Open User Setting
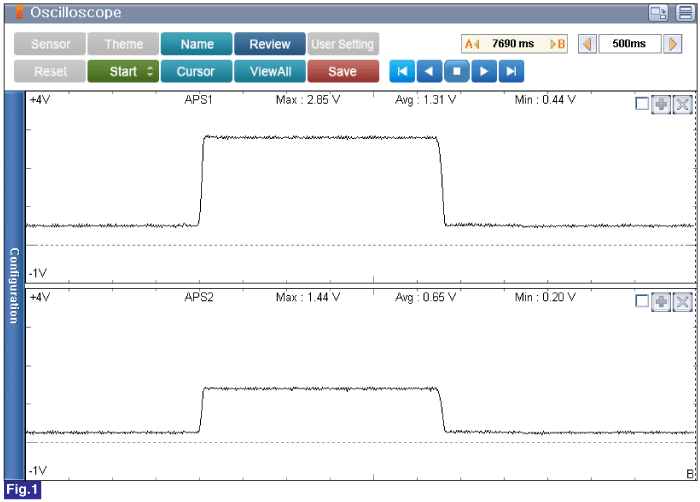 [x=343, y=44]
